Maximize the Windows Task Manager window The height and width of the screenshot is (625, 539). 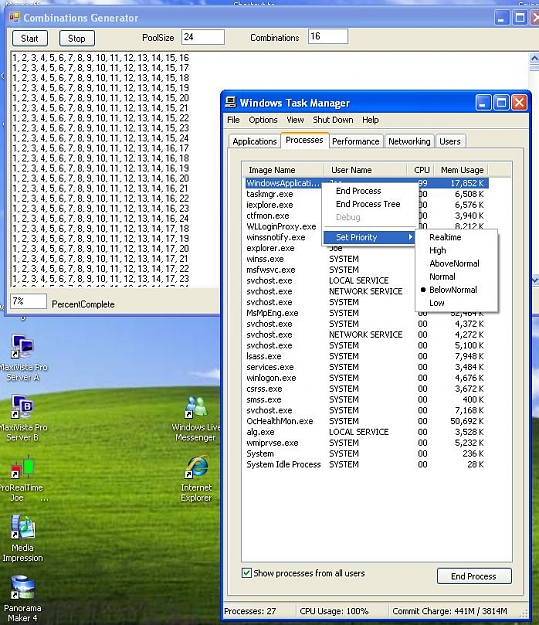pyautogui.click(x=501, y=103)
